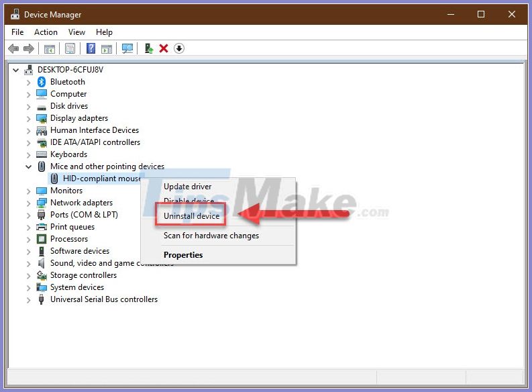Open the Action menu
Image resolution: width=532 pixels, height=392 pixels.
point(46,32)
